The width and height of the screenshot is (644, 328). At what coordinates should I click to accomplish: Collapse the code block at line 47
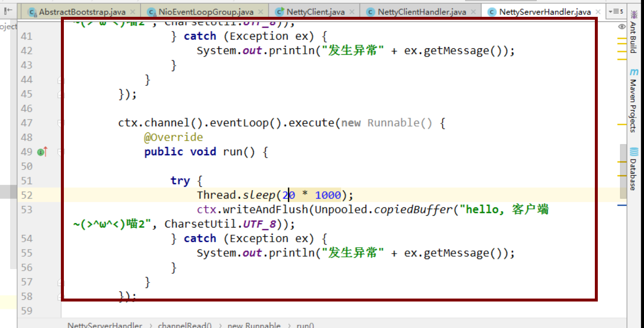coord(61,123)
